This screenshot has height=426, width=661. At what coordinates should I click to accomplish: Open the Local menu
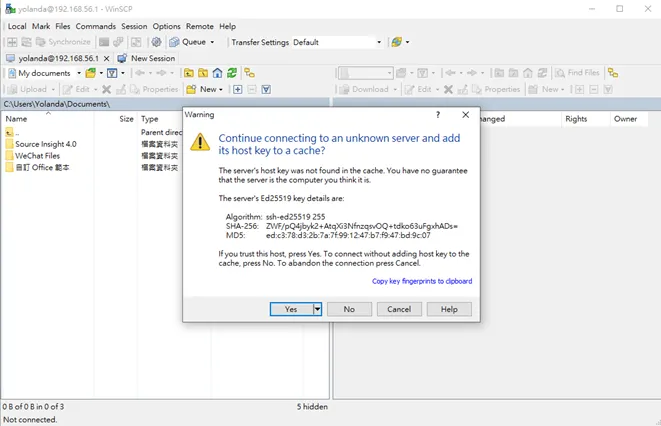coord(17,26)
